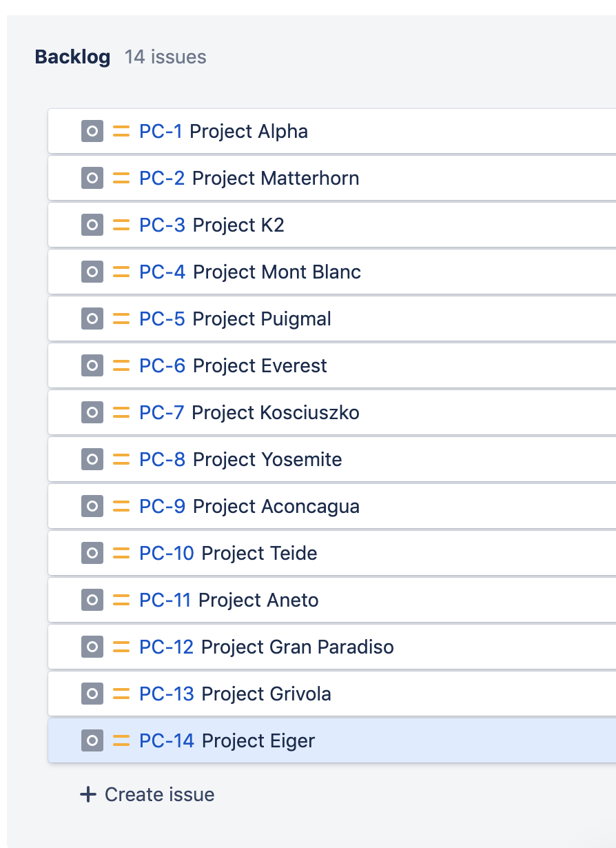Select the task type icon on PC-6 Project Everest
Viewport: 616px width, 848px height.
click(x=92, y=365)
